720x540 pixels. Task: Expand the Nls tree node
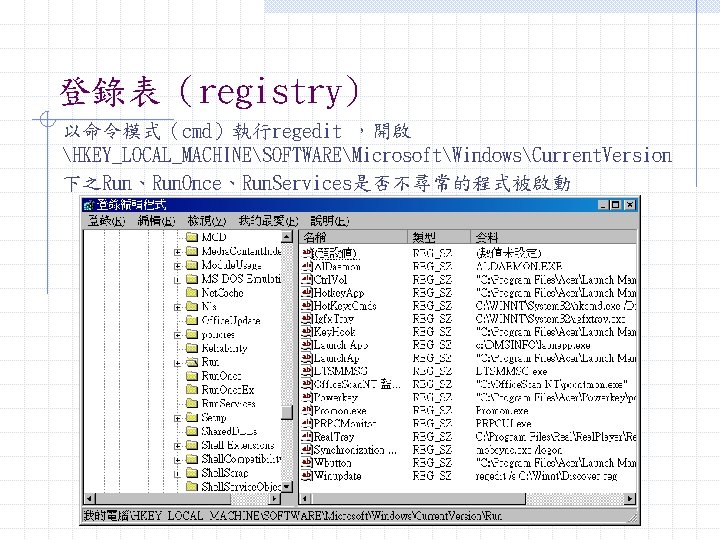178,307
